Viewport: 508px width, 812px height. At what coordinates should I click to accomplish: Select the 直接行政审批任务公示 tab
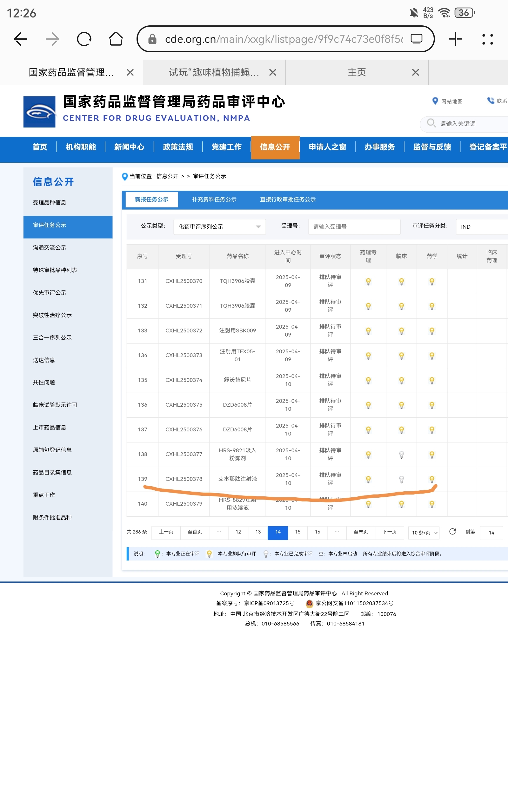point(288,199)
